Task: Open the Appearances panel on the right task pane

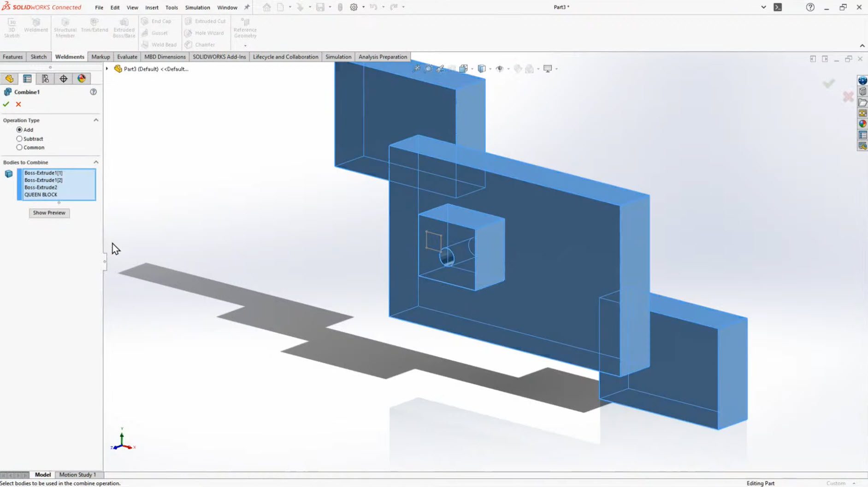Action: point(862,123)
